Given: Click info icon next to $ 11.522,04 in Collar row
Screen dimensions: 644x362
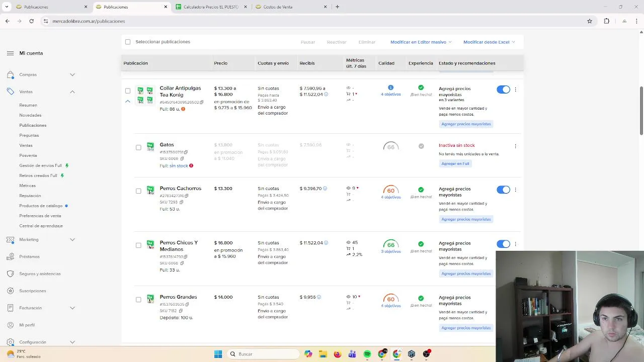Looking at the screenshot, I should point(326,95).
